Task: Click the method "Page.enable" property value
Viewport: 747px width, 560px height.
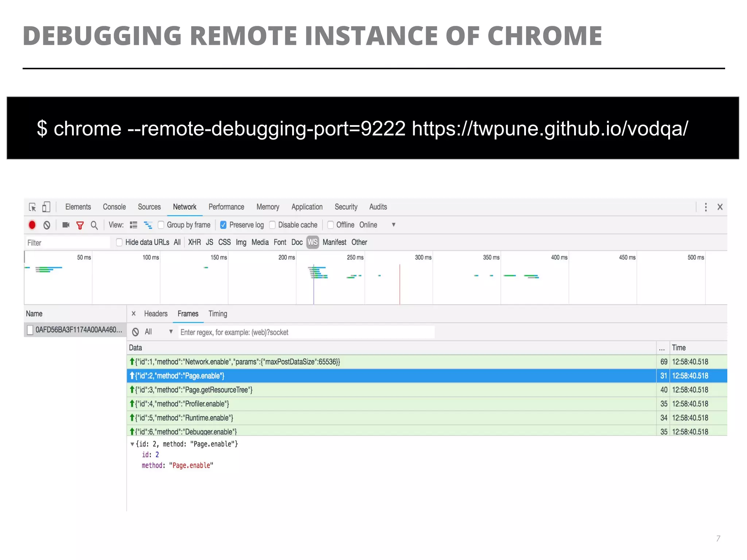Action: [191, 466]
